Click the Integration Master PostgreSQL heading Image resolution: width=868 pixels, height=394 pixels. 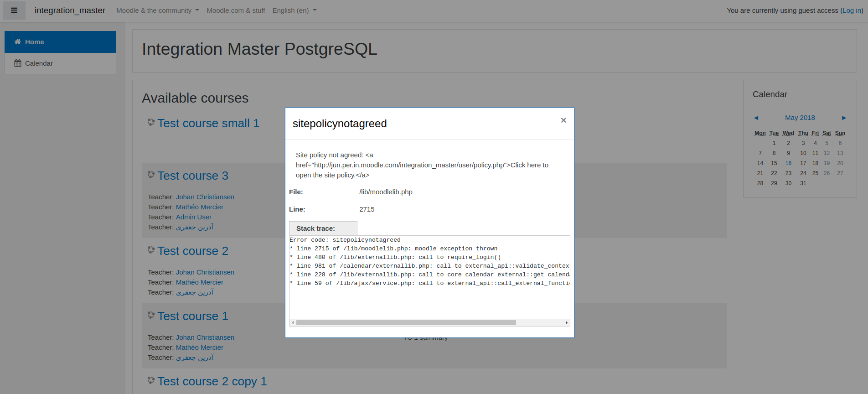pos(259,49)
